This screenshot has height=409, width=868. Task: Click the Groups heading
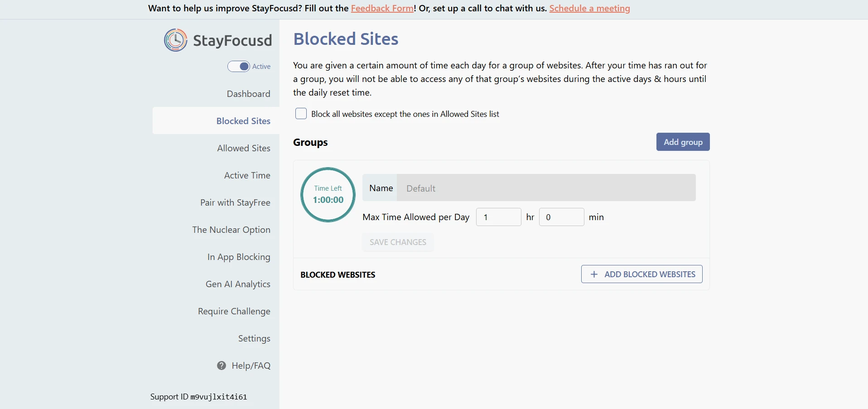310,142
